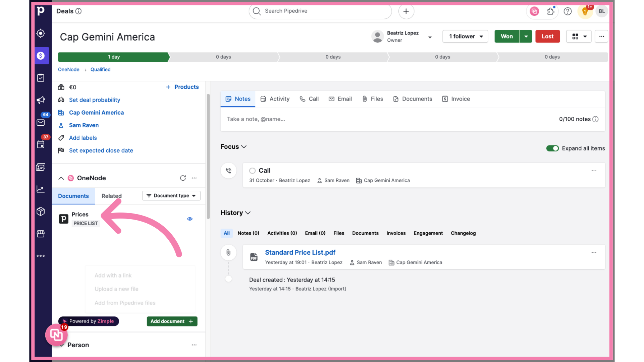
Task: Collapse the OneNode panel chevron
Action: (61, 178)
